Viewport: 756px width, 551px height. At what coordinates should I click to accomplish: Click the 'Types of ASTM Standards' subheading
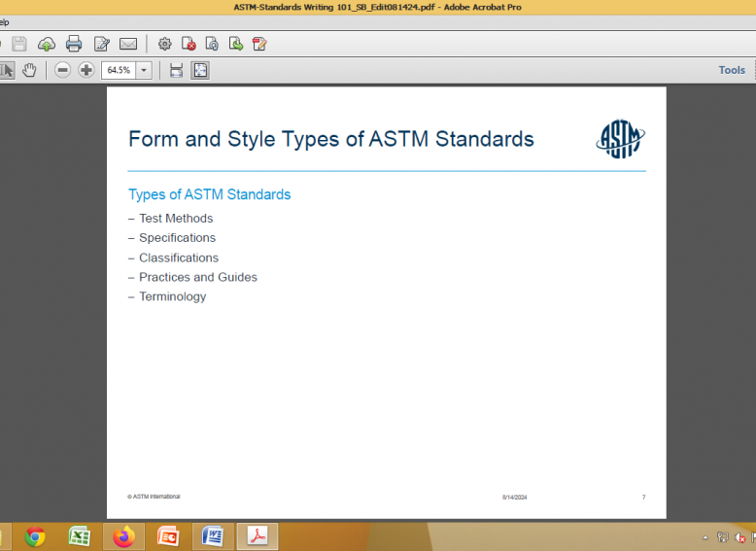point(210,194)
